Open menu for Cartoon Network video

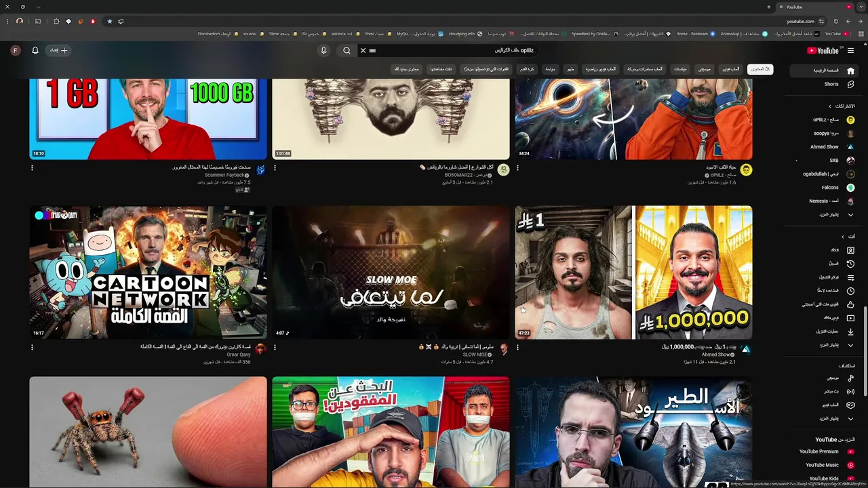32,348
